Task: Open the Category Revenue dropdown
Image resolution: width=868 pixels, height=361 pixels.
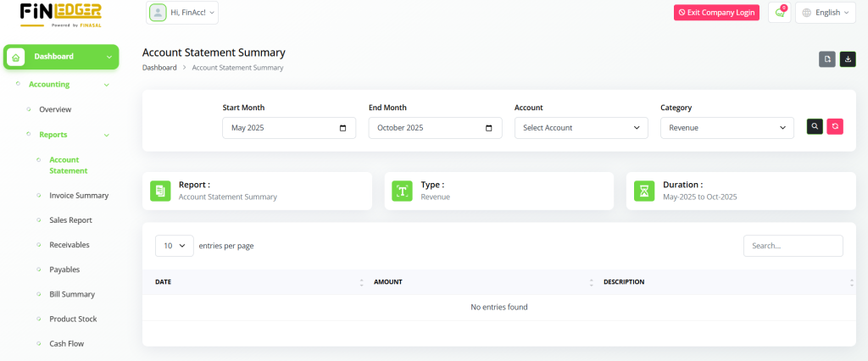Action: coord(726,128)
